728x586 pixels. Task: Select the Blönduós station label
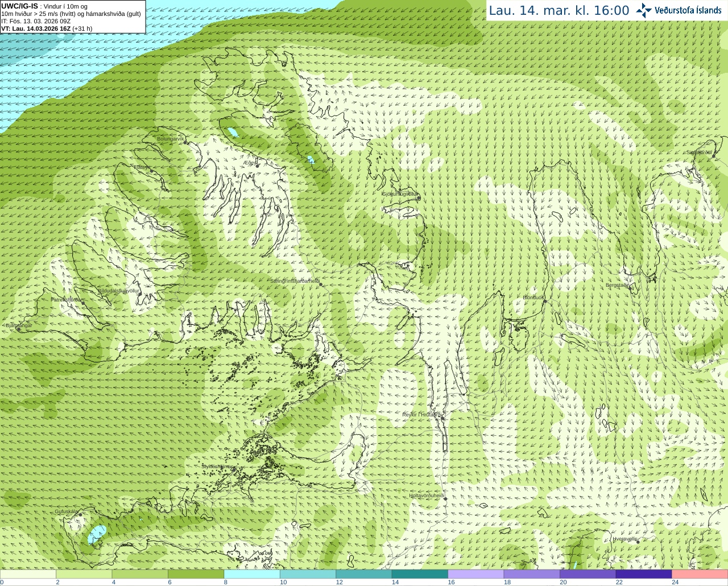coord(533,298)
